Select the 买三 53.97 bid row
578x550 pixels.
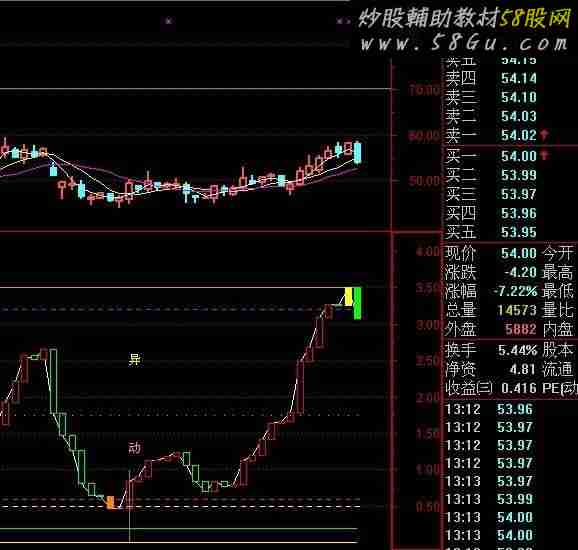[x=492, y=194]
